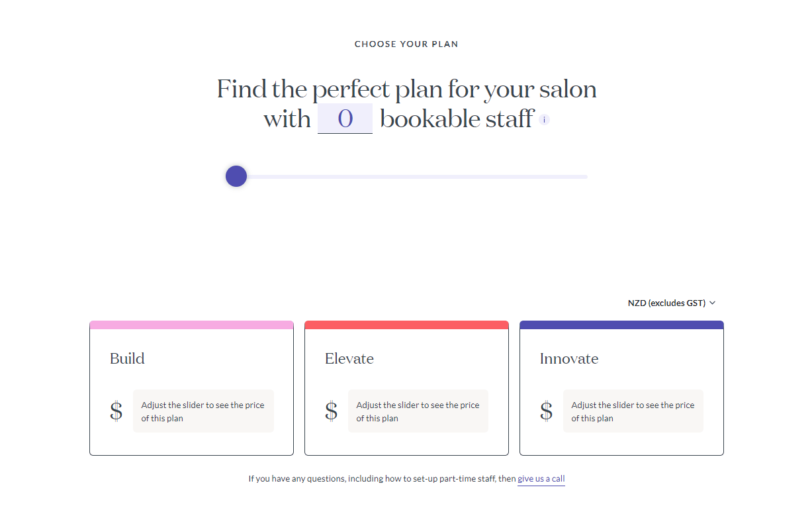812x518 pixels.
Task: Click the info icon beside bookable staff
Action: coord(544,120)
